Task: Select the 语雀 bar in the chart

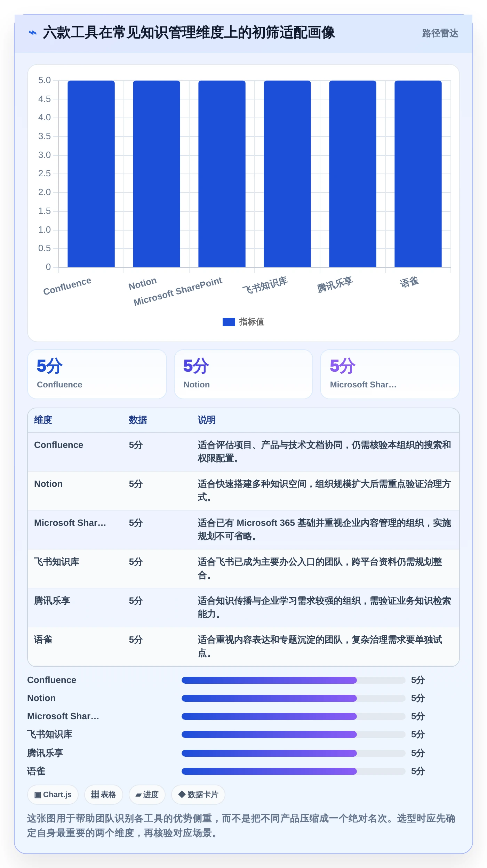Action: tap(418, 174)
